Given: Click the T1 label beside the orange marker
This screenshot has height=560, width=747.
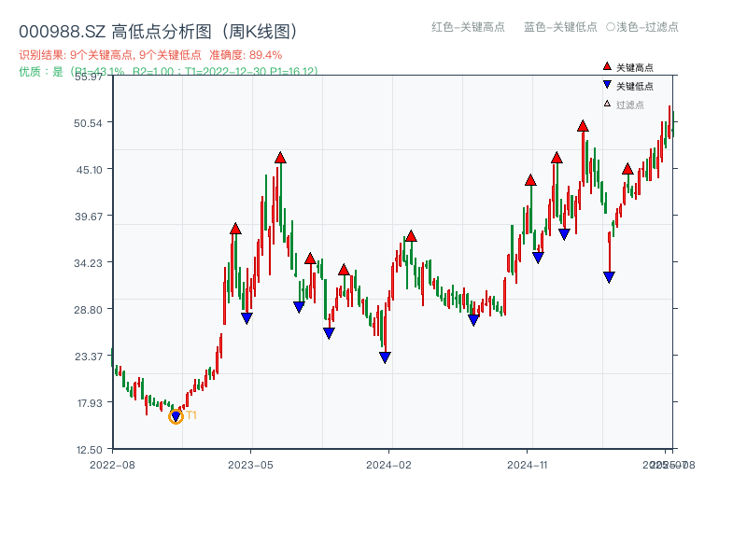Looking at the screenshot, I should (x=190, y=415).
